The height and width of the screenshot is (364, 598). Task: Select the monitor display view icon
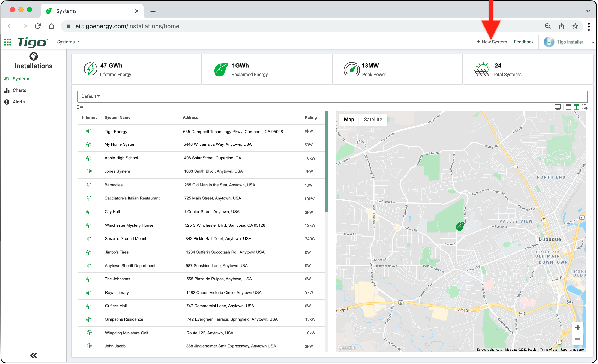[558, 107]
